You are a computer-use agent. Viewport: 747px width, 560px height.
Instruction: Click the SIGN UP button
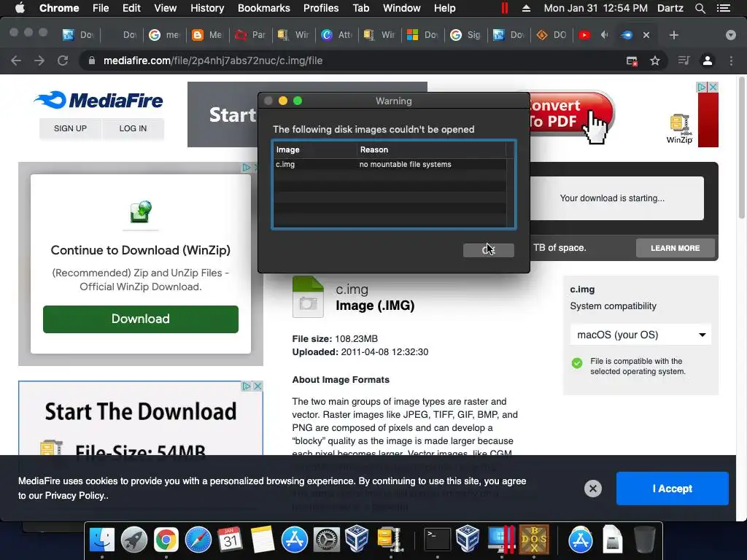(x=70, y=128)
